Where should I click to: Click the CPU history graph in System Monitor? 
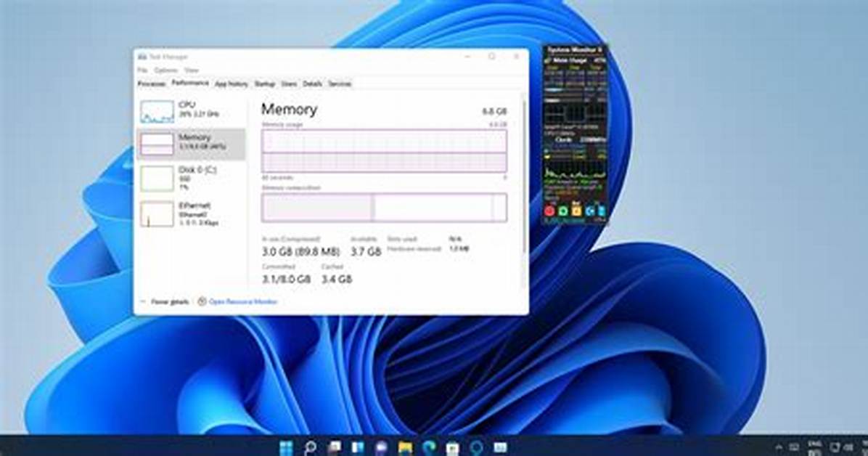pyautogui.click(x=575, y=168)
